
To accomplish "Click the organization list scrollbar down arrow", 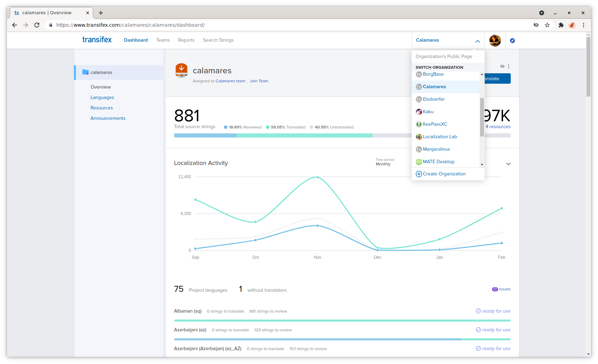I will 482,164.
